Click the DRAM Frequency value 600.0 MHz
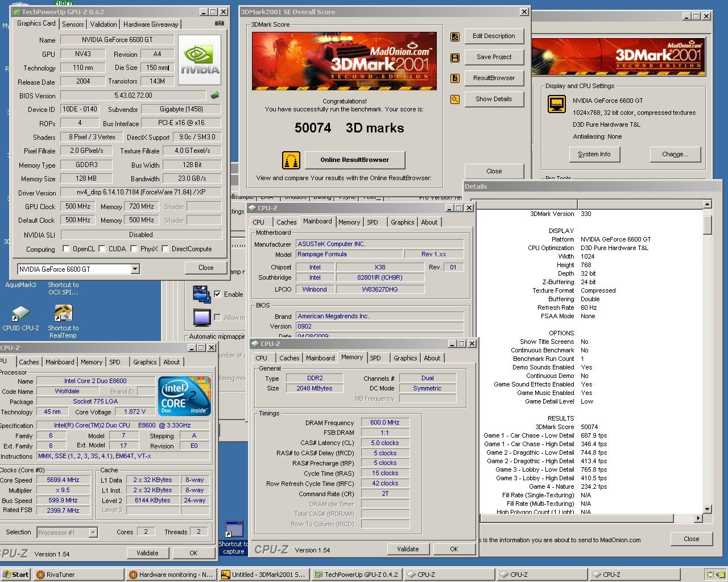 385,422
